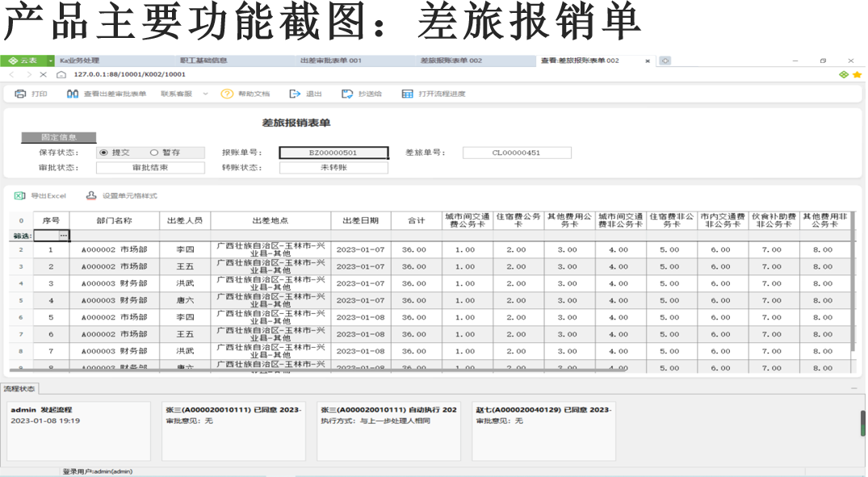Click the address bar URL

pos(129,74)
